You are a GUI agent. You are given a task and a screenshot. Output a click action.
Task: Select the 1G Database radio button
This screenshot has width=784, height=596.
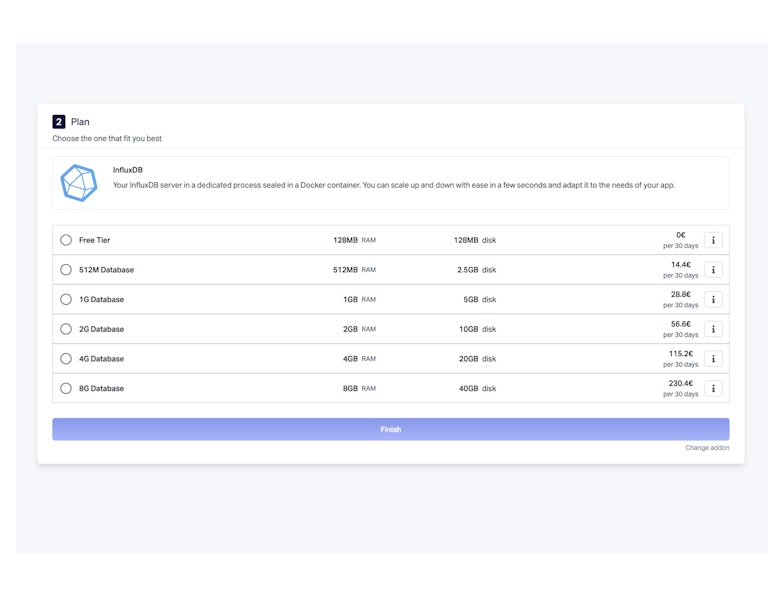[66, 299]
